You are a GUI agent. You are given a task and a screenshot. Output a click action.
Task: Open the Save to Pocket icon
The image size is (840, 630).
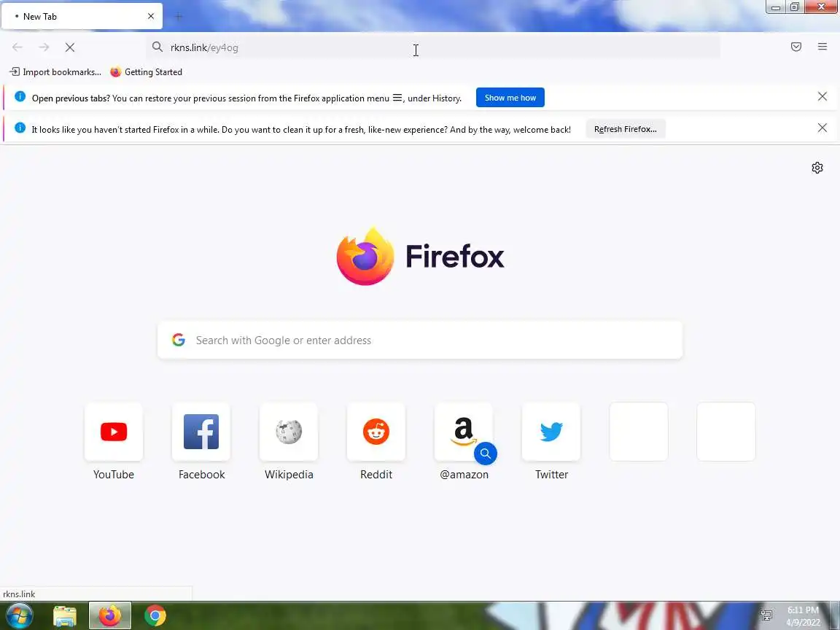796,47
